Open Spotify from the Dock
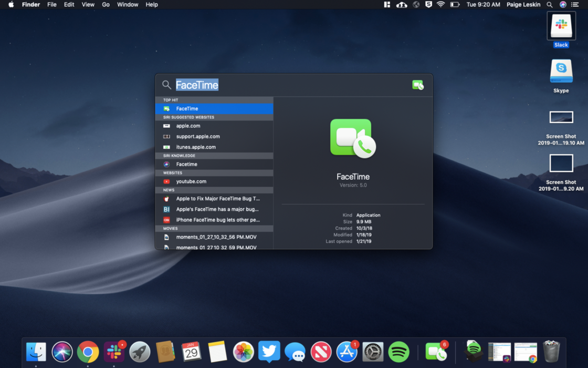Image resolution: width=588 pixels, height=368 pixels. 398,352
